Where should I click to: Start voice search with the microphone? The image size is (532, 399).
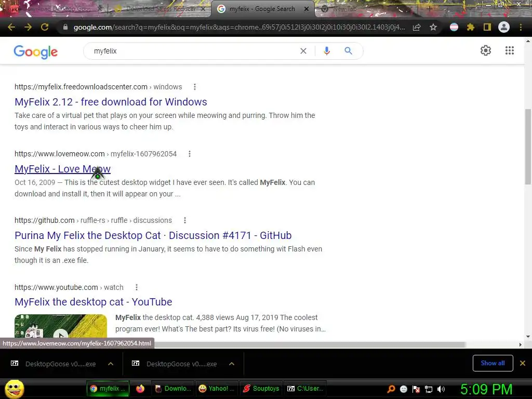coord(327,51)
